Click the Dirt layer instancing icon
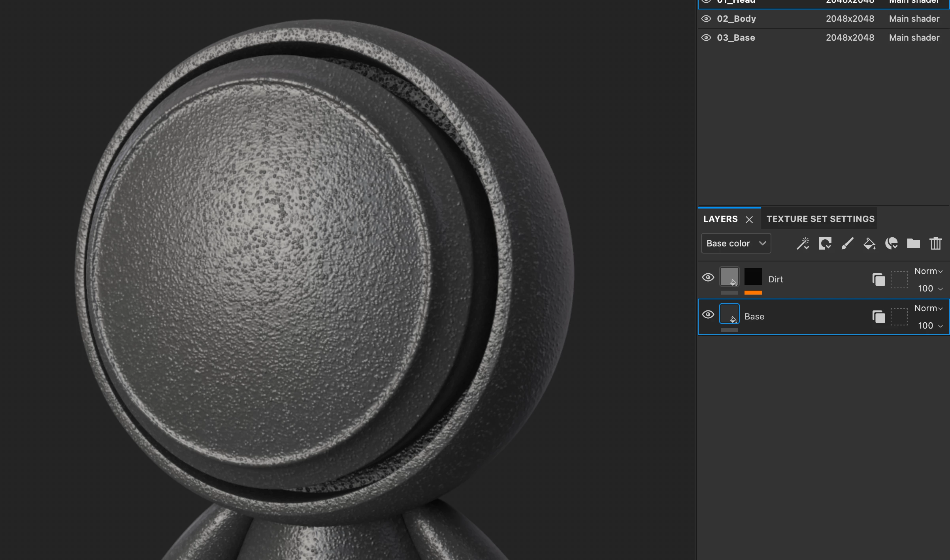Viewport: 950px width, 560px height. 878,280
